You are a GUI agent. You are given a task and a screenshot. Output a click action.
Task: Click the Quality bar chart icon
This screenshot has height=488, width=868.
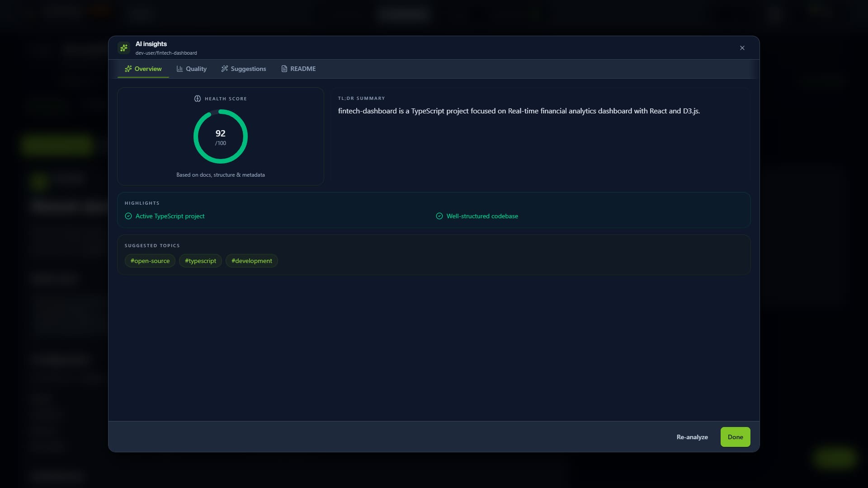click(x=179, y=69)
